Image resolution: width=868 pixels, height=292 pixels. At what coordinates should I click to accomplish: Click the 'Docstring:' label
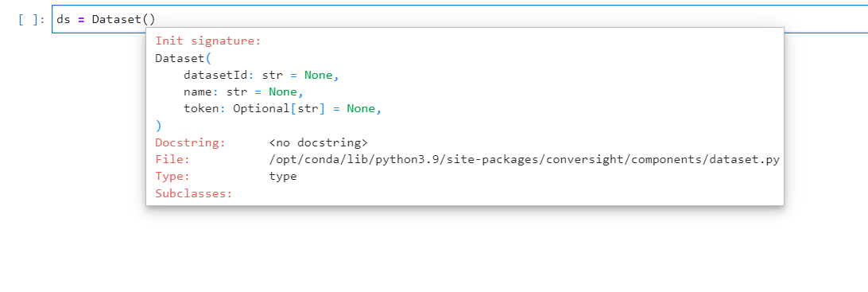(191, 142)
